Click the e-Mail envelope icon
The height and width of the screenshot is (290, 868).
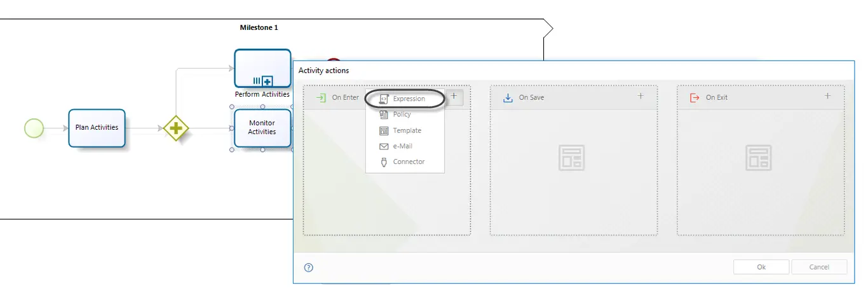[x=384, y=146]
